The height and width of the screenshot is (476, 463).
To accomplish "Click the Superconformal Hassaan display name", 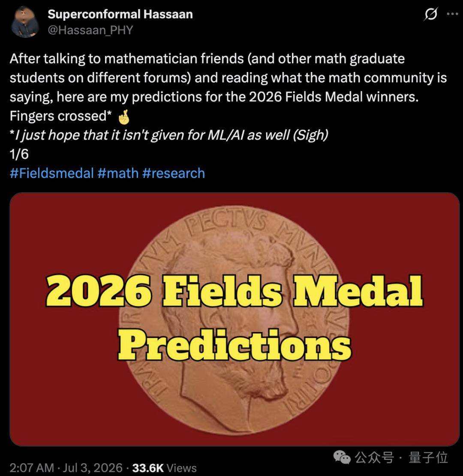I will [x=120, y=14].
